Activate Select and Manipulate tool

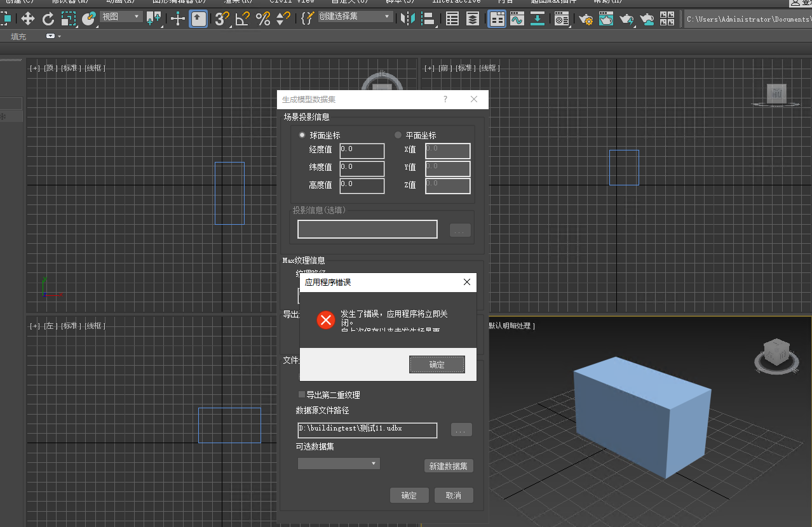tap(178, 18)
